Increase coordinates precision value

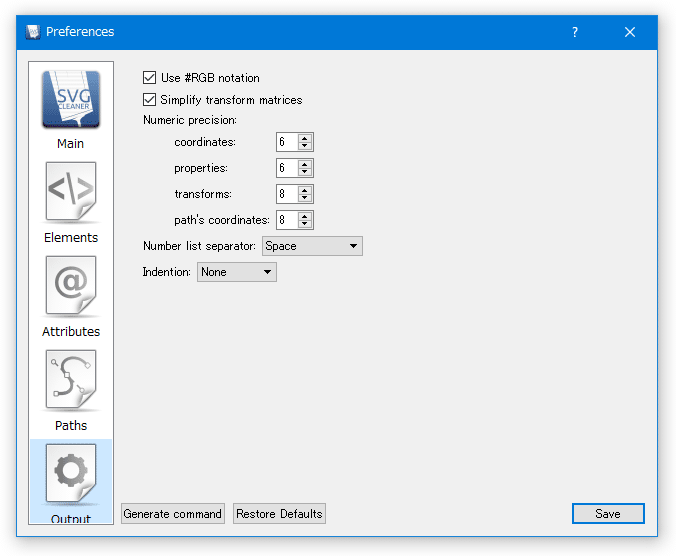click(305, 138)
